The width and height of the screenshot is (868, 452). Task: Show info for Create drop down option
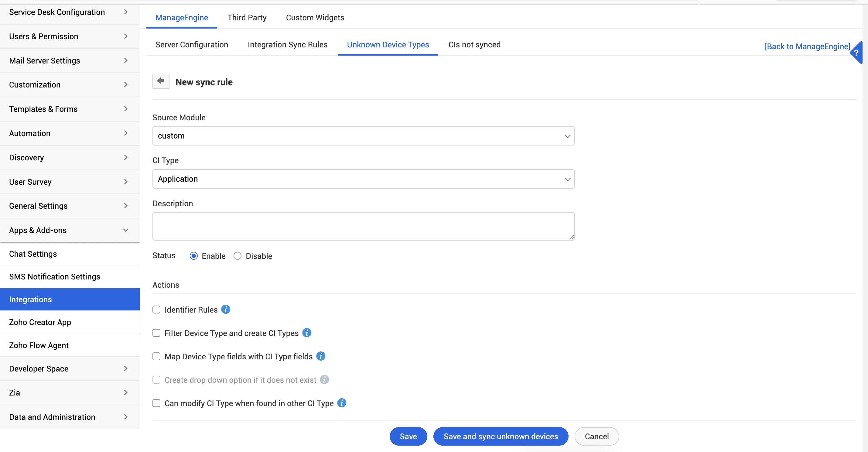point(324,379)
